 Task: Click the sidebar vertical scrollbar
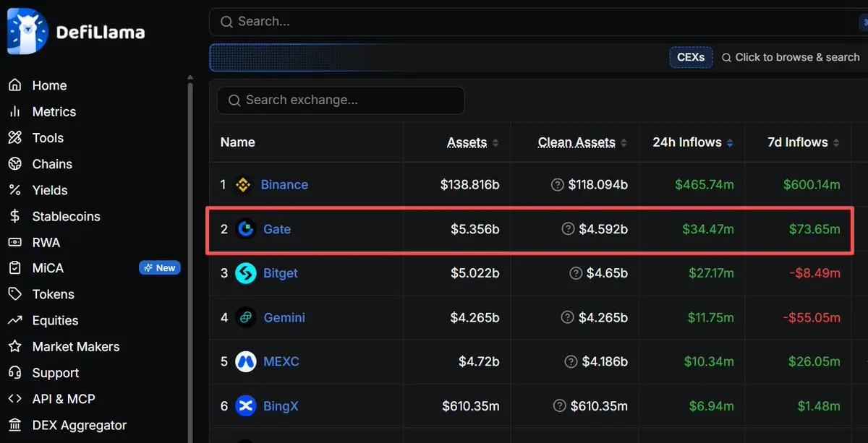(x=190, y=258)
